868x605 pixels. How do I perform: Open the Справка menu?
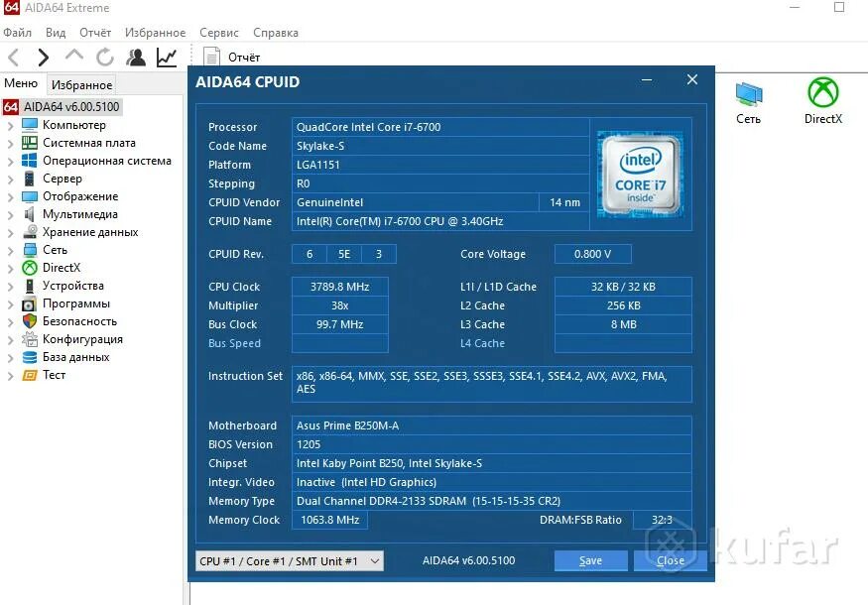pyautogui.click(x=276, y=33)
